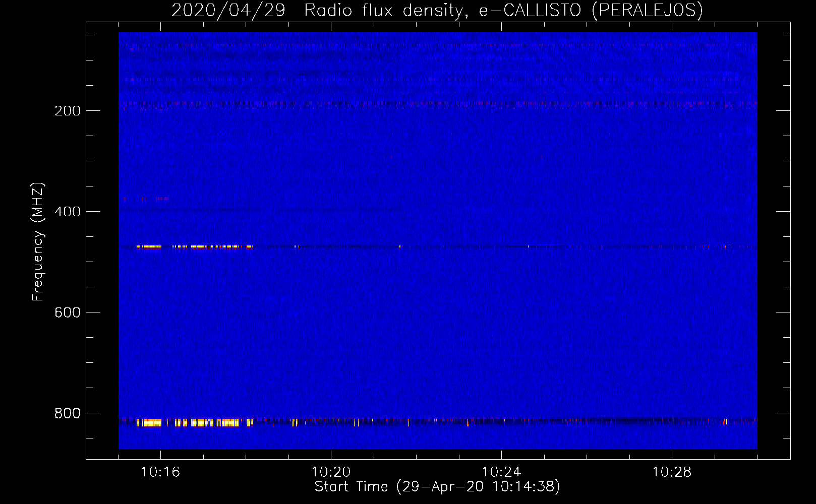Click the 10:20 time tick label
The width and height of the screenshot is (816, 504).
(x=331, y=472)
